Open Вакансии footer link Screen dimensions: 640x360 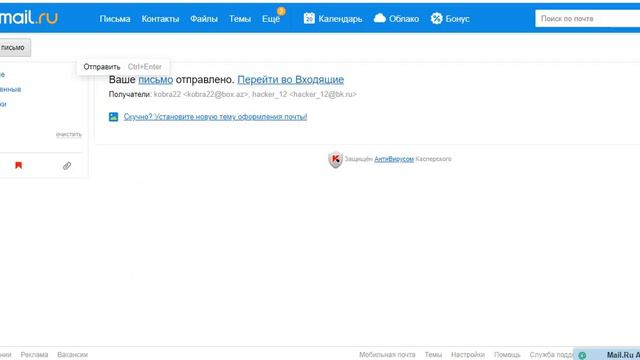(73, 355)
